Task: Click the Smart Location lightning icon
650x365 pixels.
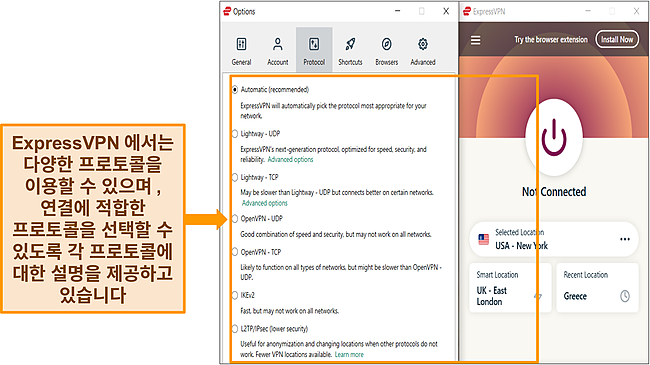Action: point(538,296)
